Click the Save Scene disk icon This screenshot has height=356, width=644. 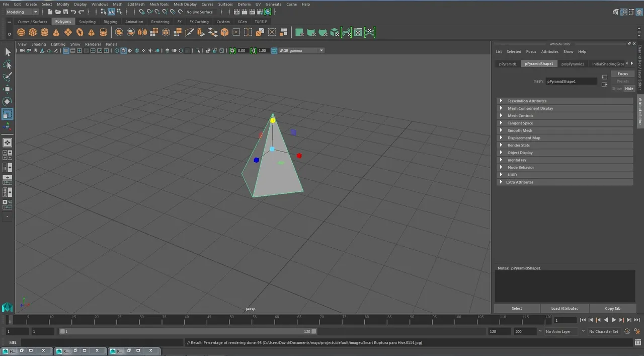(66, 12)
